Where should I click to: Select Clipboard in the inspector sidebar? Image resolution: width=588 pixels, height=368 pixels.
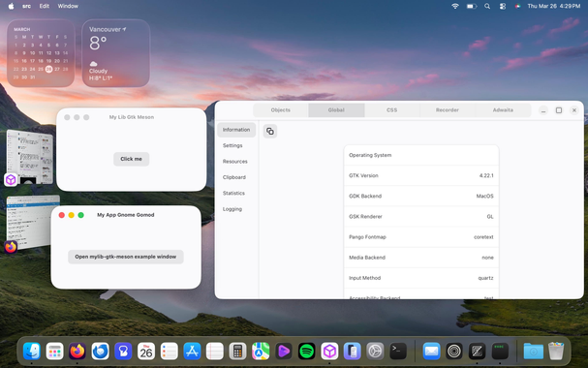236,177
